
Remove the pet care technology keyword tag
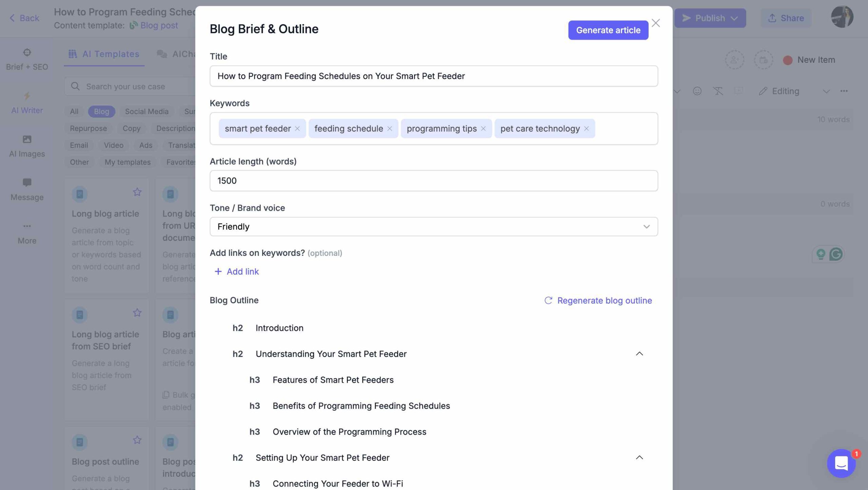(x=586, y=128)
